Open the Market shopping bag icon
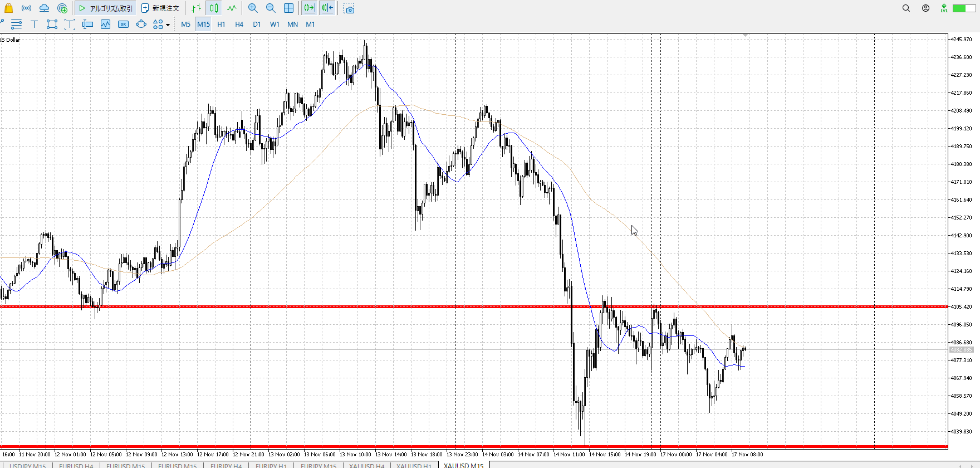 (x=8, y=8)
